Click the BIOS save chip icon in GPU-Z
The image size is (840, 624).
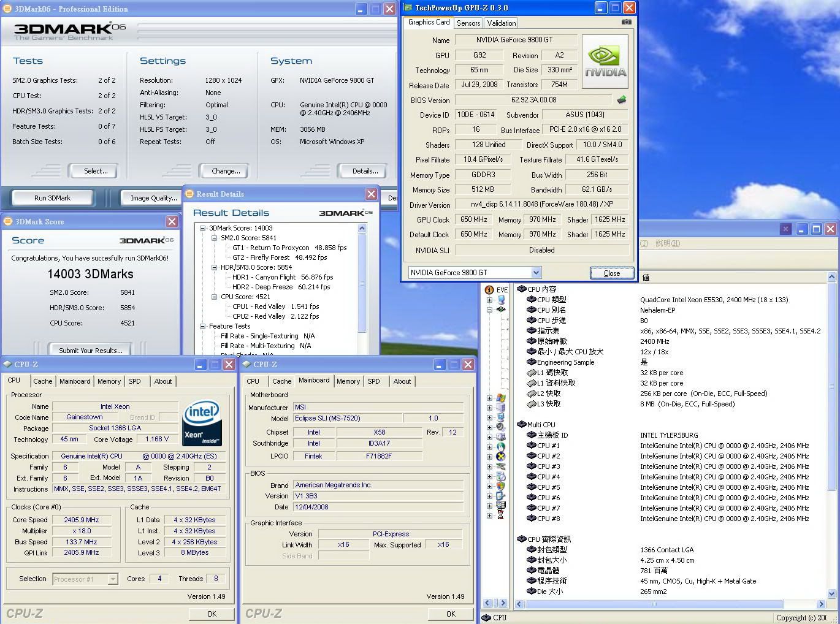[622, 100]
